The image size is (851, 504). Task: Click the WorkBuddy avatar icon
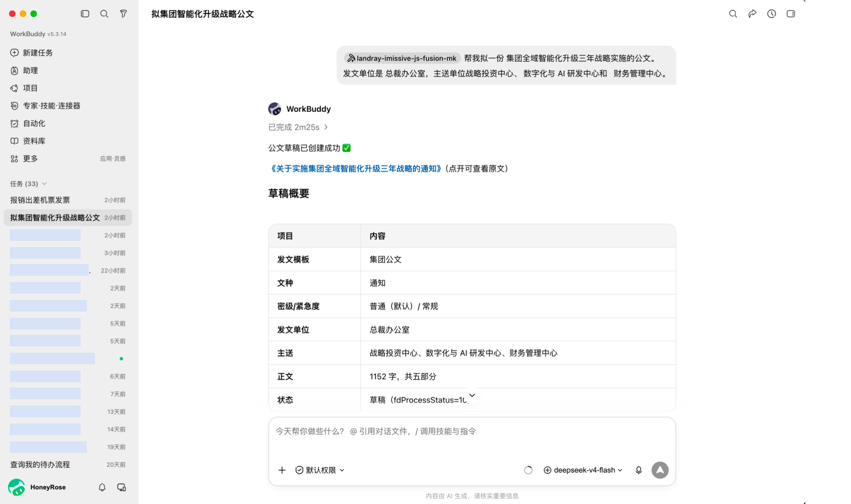point(275,109)
